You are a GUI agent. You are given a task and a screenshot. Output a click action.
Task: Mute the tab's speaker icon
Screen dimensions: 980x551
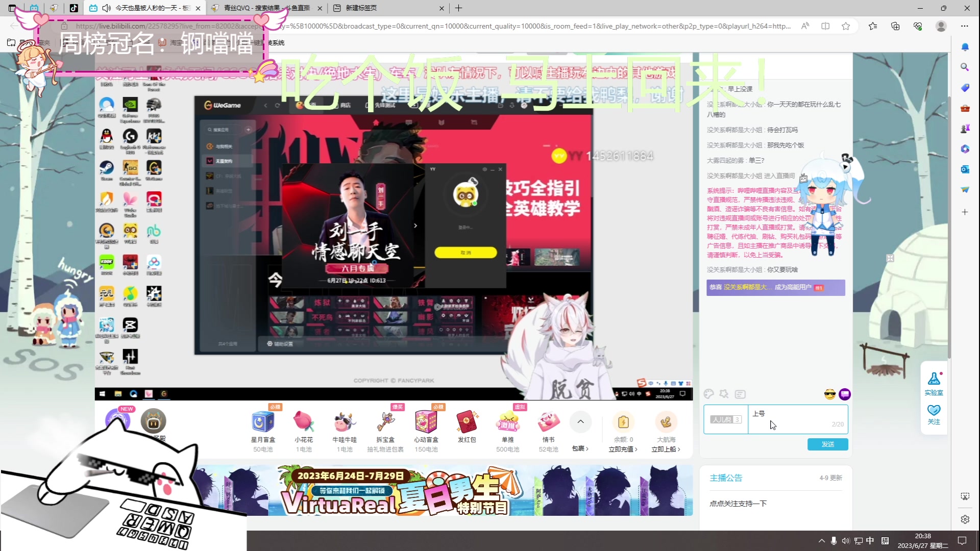click(107, 8)
